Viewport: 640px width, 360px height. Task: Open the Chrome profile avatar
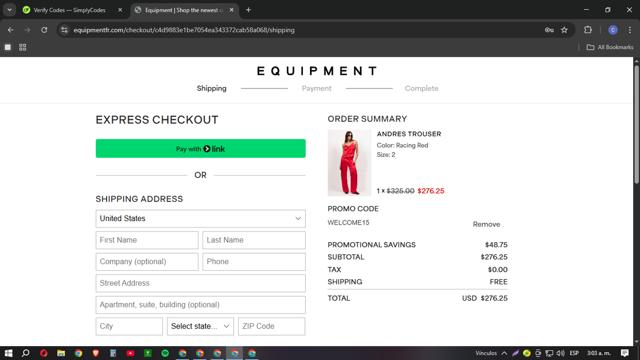point(613,30)
